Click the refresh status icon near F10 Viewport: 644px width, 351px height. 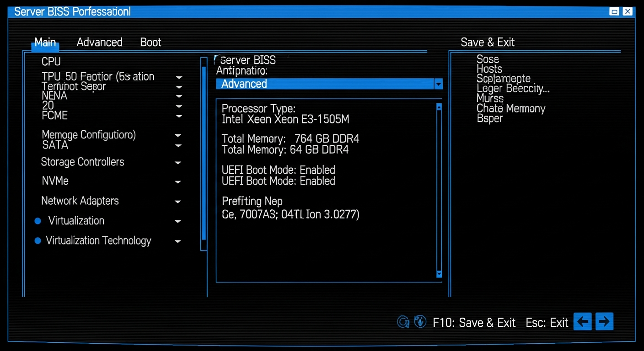pyautogui.click(x=403, y=321)
